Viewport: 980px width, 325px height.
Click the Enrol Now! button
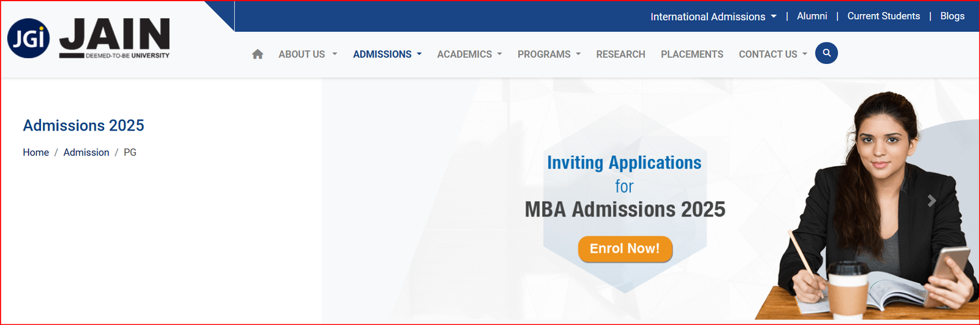[x=625, y=248]
